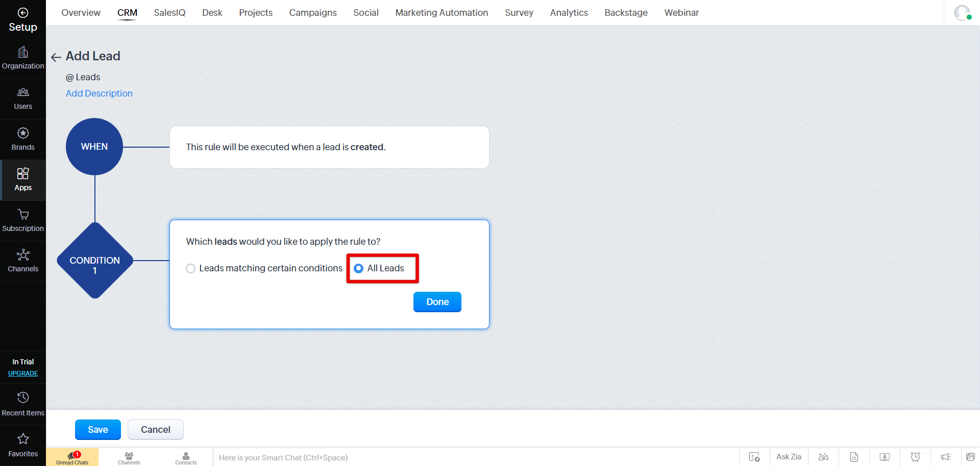Open Subscription in the sidebar
The image size is (980, 466).
23,221
